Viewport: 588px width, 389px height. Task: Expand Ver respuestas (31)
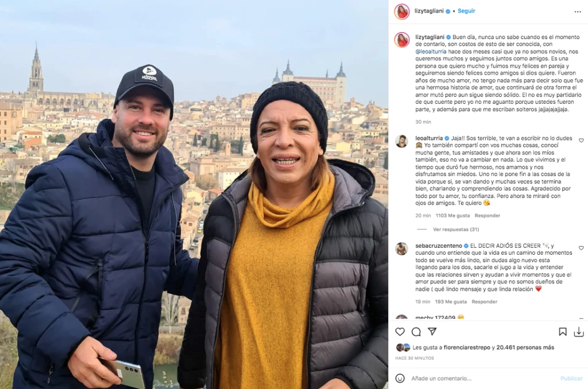pos(455,229)
